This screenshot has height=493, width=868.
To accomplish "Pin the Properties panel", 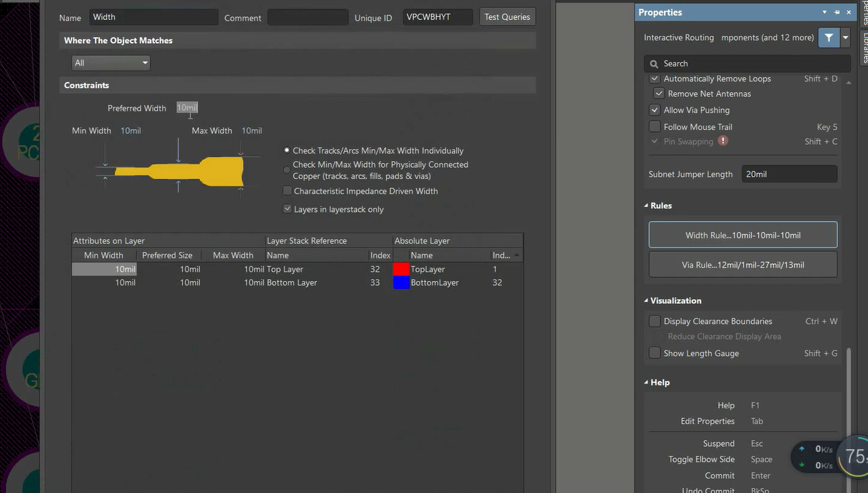I will [x=837, y=12].
